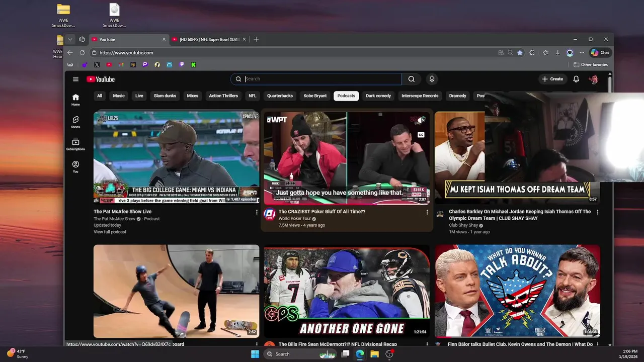Select the Slam dunks filter chip
Screen dimensions: 644x362
[x=165, y=96]
